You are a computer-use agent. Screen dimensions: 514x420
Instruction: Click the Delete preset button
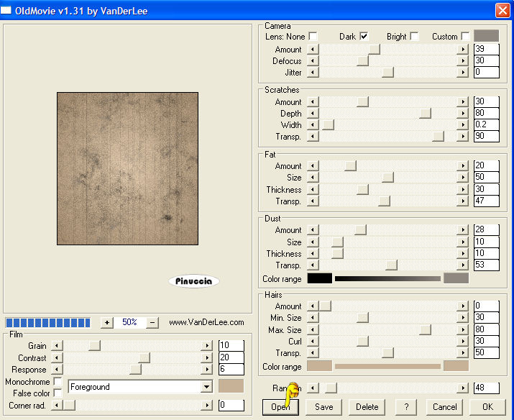(x=367, y=406)
